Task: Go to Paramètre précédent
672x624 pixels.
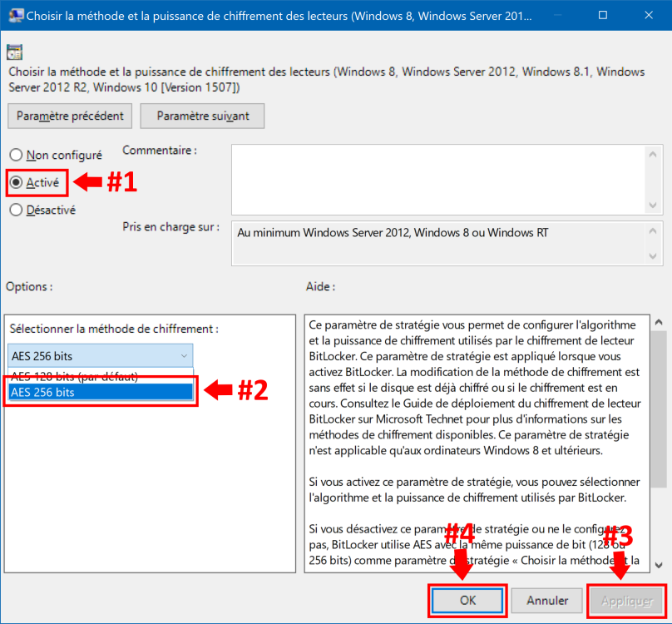Action: tap(70, 116)
